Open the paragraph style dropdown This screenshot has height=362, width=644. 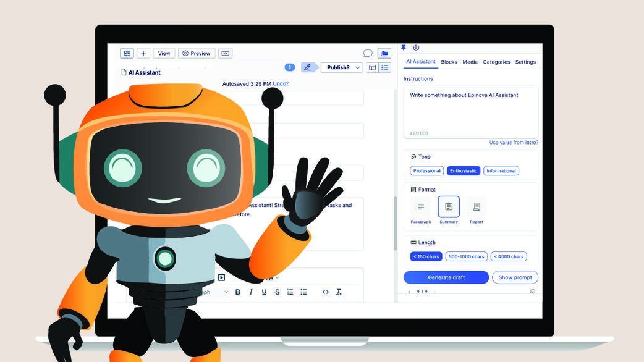click(226, 291)
